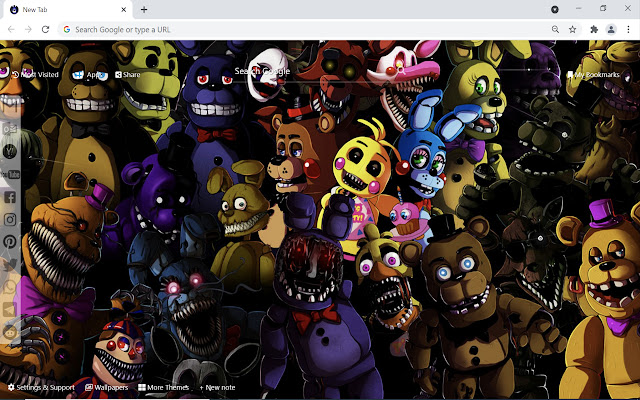Click the Share link

[x=128, y=75]
